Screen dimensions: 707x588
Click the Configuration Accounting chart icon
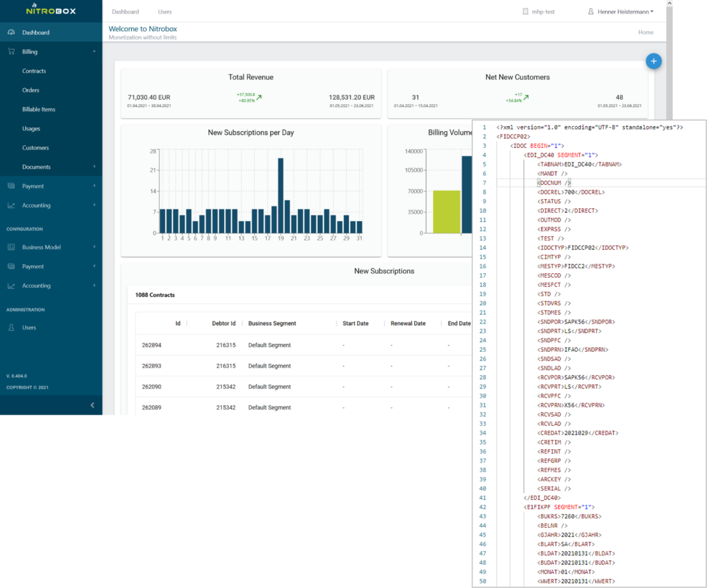pyautogui.click(x=11, y=286)
